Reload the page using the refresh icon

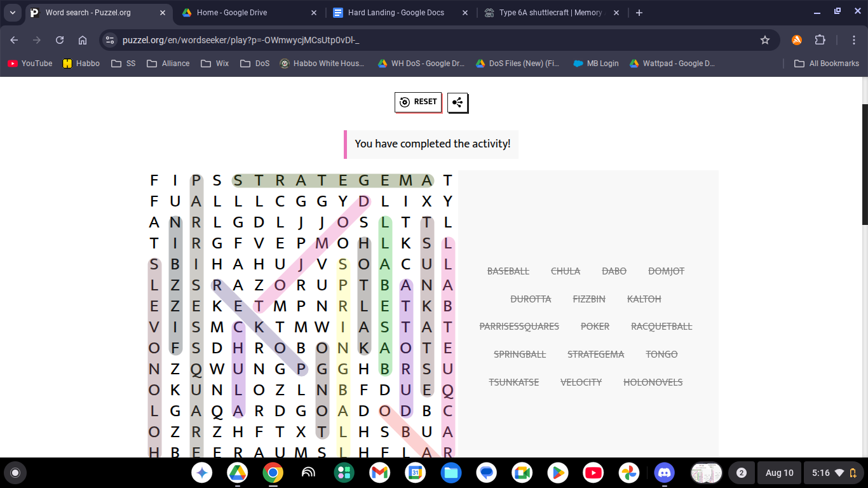[x=60, y=40]
